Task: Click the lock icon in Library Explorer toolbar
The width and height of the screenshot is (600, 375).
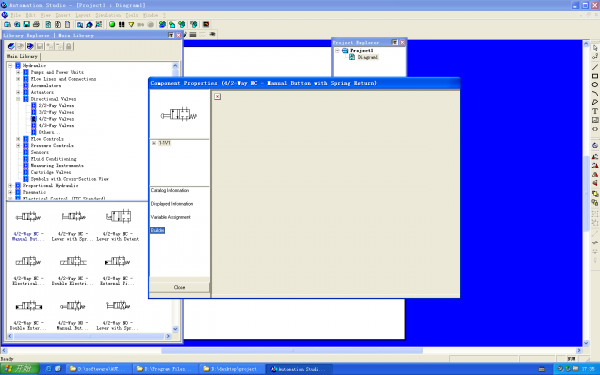Action: [68, 46]
